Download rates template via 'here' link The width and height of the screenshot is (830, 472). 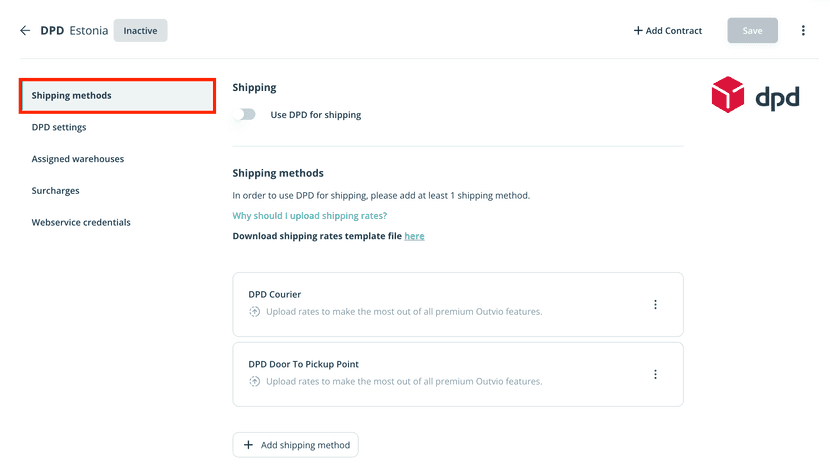tap(414, 236)
